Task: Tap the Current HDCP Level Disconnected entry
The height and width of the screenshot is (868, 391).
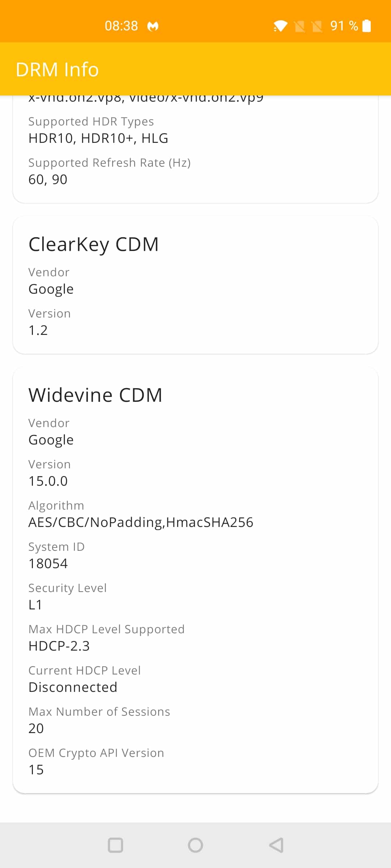Action: [73, 687]
